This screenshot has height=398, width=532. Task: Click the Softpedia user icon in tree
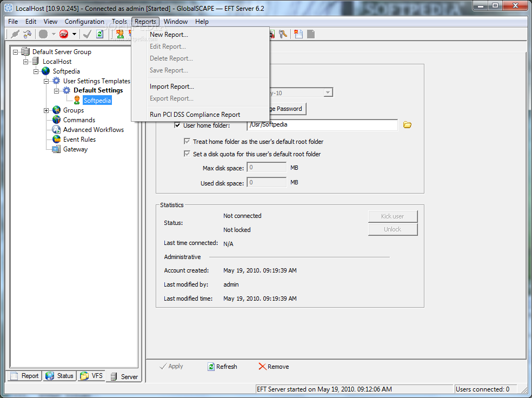(x=77, y=100)
